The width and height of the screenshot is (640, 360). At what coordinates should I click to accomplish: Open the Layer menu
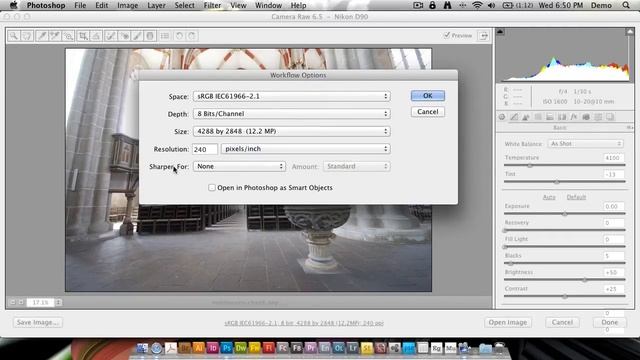point(156,5)
